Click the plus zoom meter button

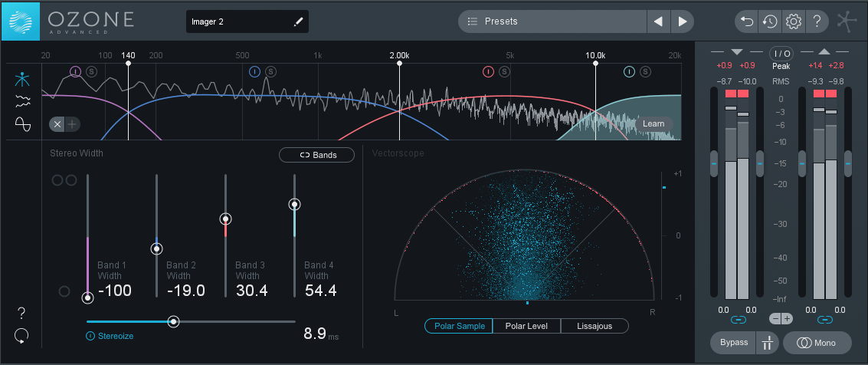pos(787,318)
